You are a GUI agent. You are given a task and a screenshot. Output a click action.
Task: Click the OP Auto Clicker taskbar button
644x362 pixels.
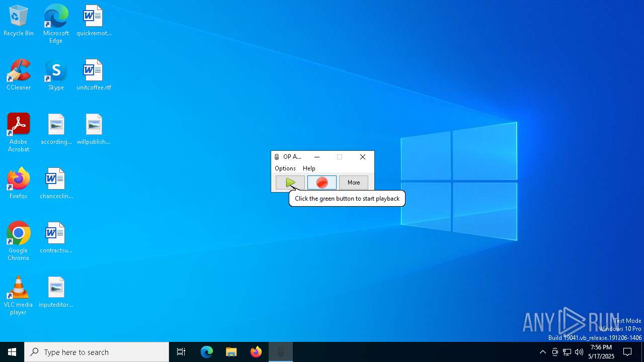281,352
